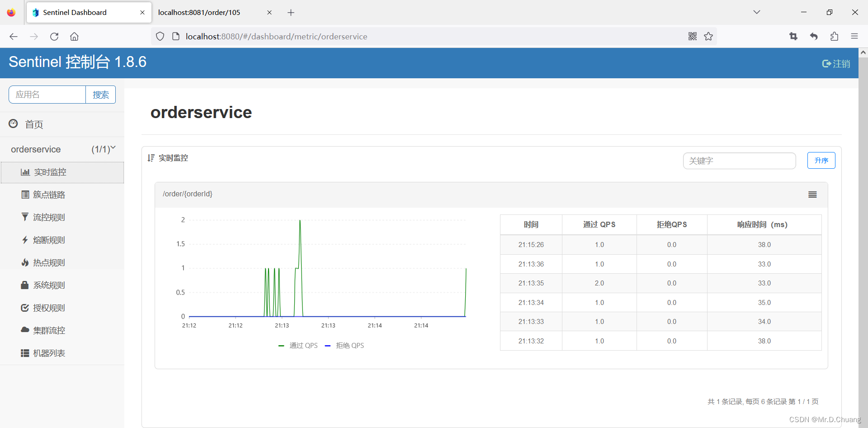Click the 升序 sort button
The width and height of the screenshot is (868, 428).
tap(821, 161)
